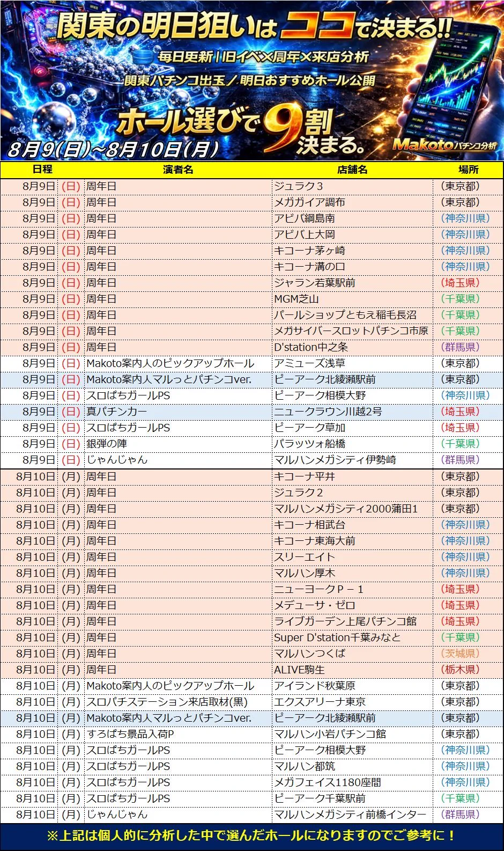Screen dimensions: 504x851
Task: Select store name マルハン都筑
Action: 305,766
